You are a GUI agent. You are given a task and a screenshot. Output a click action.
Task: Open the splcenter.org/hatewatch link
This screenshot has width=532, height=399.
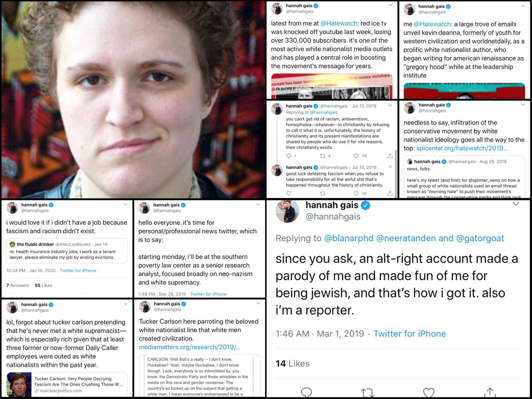coord(461,148)
